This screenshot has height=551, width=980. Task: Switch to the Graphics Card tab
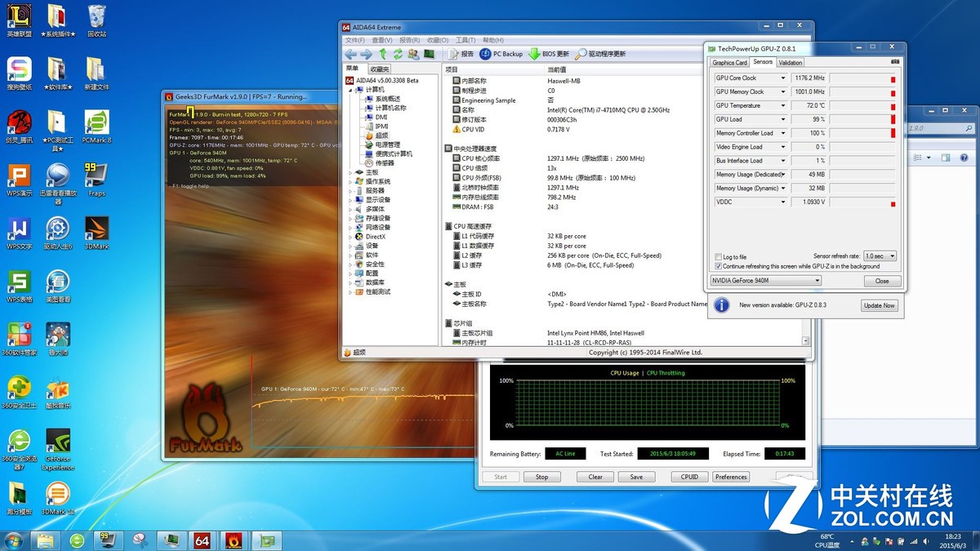pyautogui.click(x=729, y=63)
